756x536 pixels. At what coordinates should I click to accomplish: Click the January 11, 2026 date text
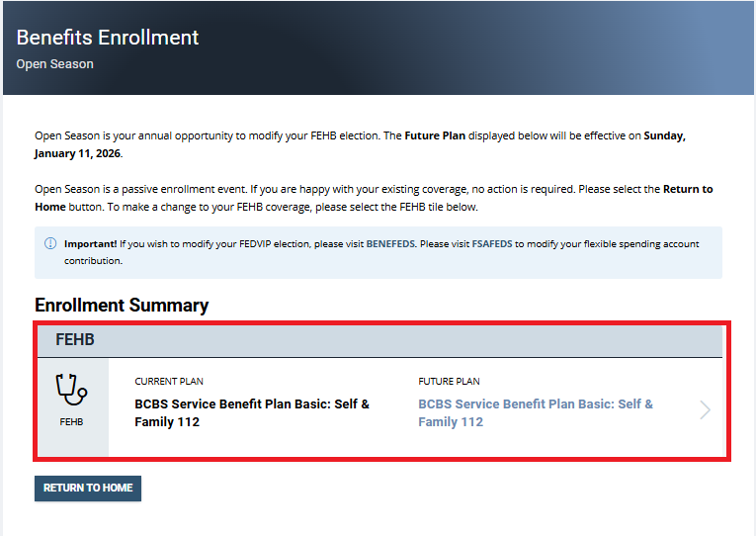pos(77,153)
